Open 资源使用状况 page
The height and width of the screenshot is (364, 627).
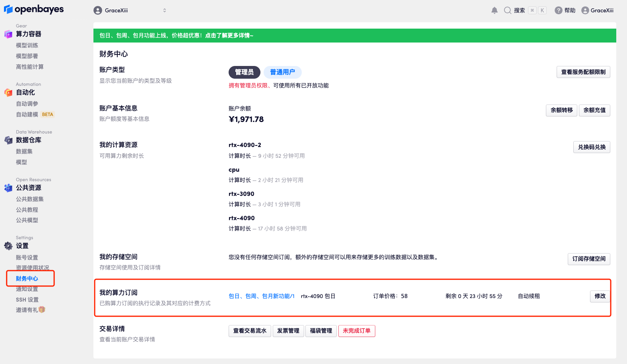33,268
